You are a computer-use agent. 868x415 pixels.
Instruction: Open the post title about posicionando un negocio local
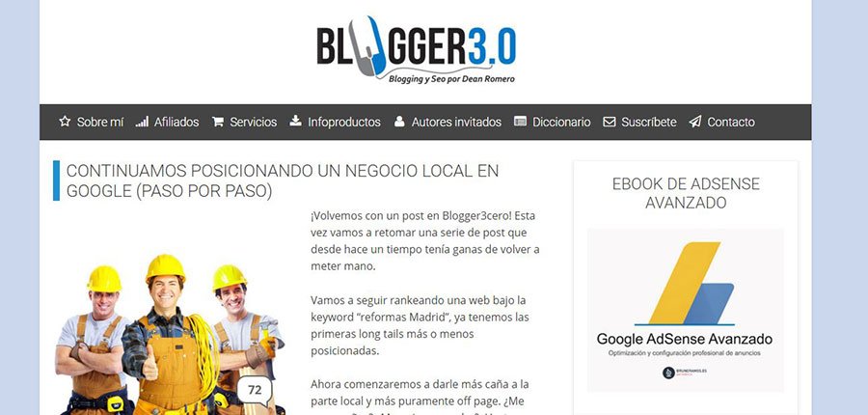click(283, 180)
